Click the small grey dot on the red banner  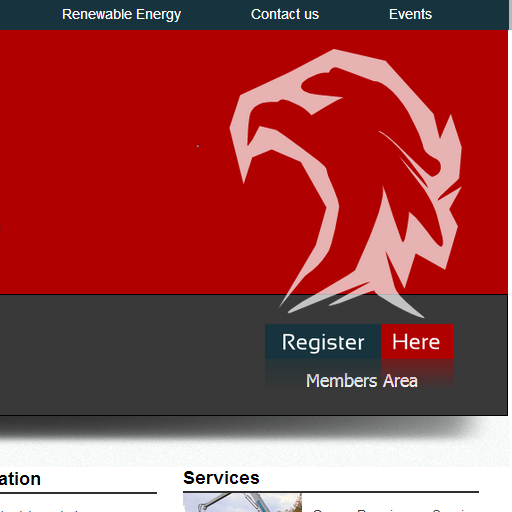198,146
